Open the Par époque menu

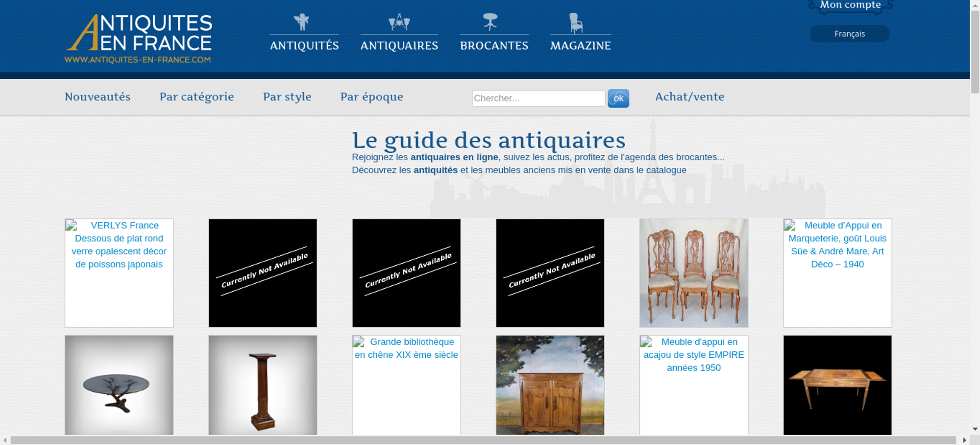tap(371, 97)
